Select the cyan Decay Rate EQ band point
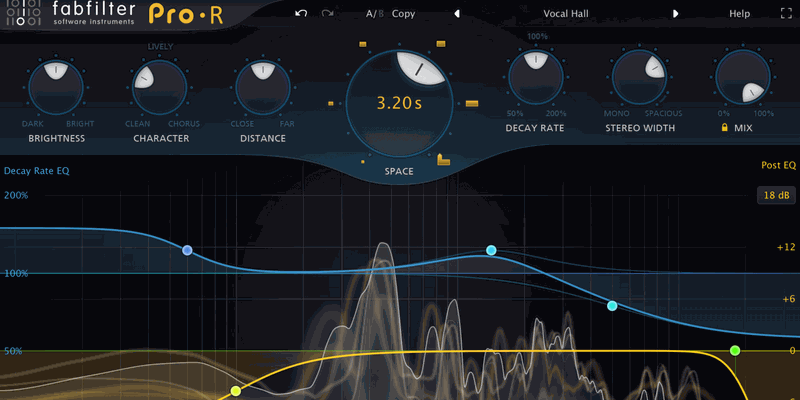Viewport: 800px width, 400px height. tap(491, 250)
